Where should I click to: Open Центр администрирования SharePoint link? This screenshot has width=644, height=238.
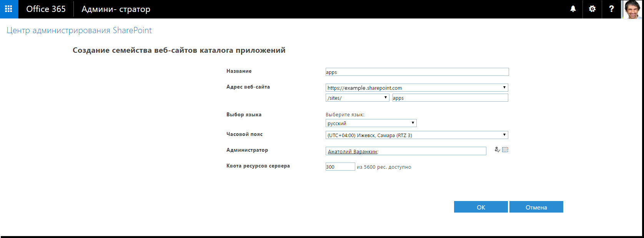[x=79, y=30]
